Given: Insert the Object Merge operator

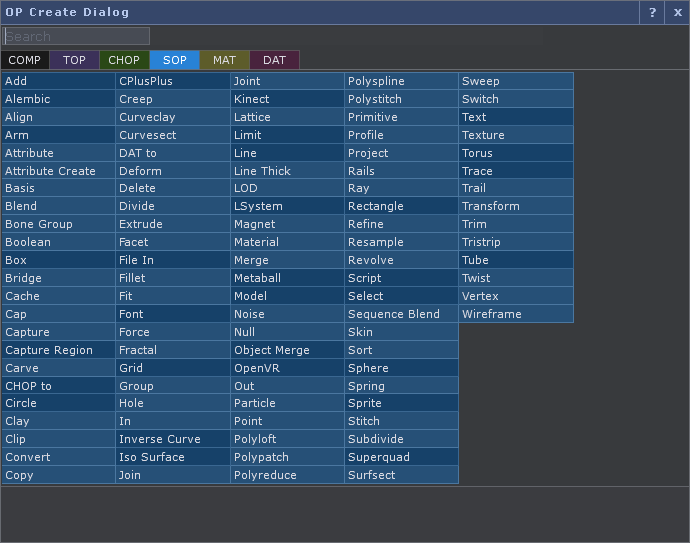Looking at the screenshot, I should coord(287,350).
